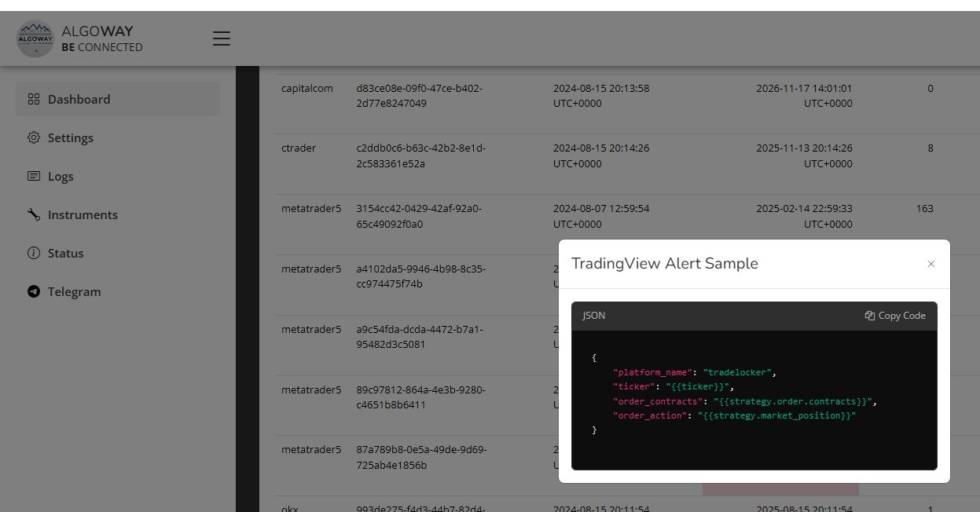Click metatrader5 in the 87a789b8 row
Image resolution: width=980 pixels, height=512 pixels.
click(311, 450)
